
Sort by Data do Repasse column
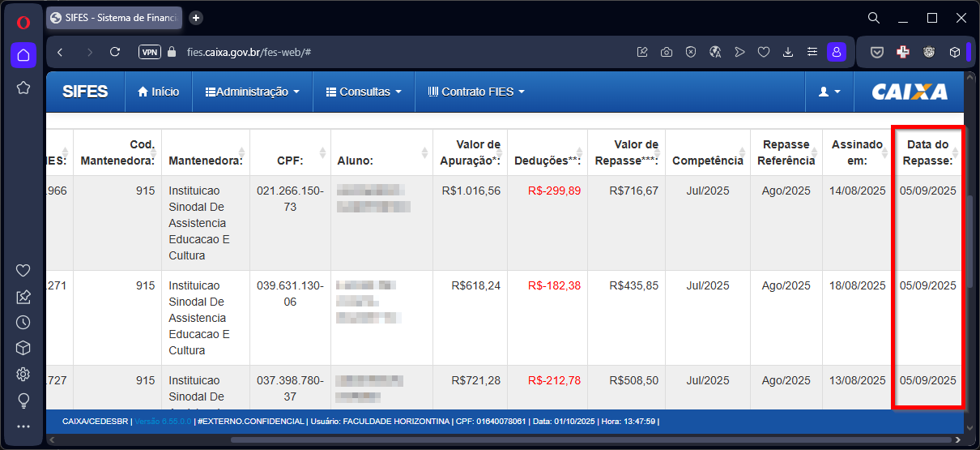pos(929,152)
